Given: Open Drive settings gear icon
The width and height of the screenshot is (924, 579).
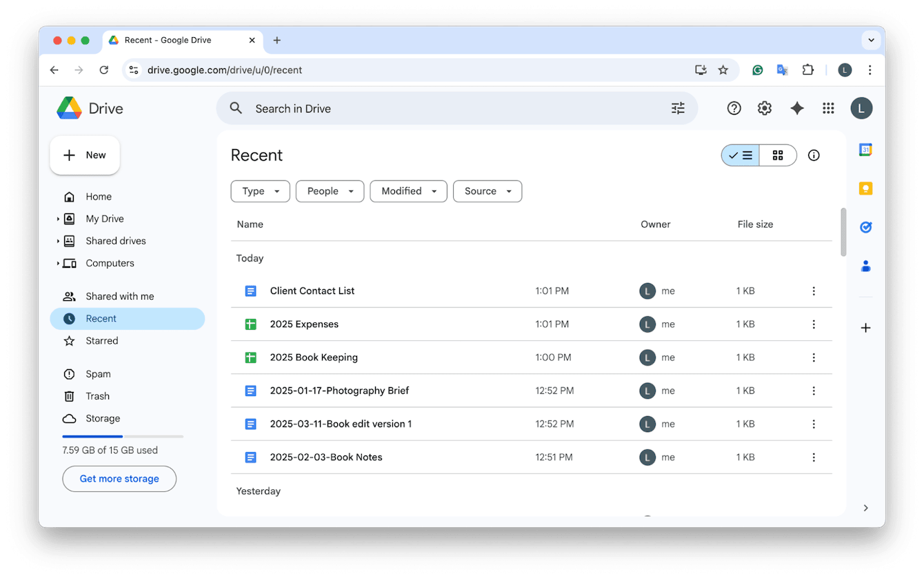Looking at the screenshot, I should point(764,108).
